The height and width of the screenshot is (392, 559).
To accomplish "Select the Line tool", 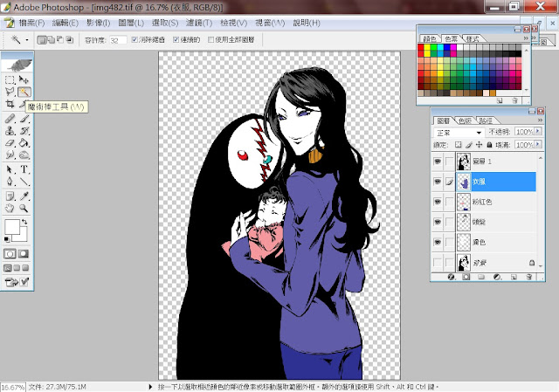I will (24, 182).
